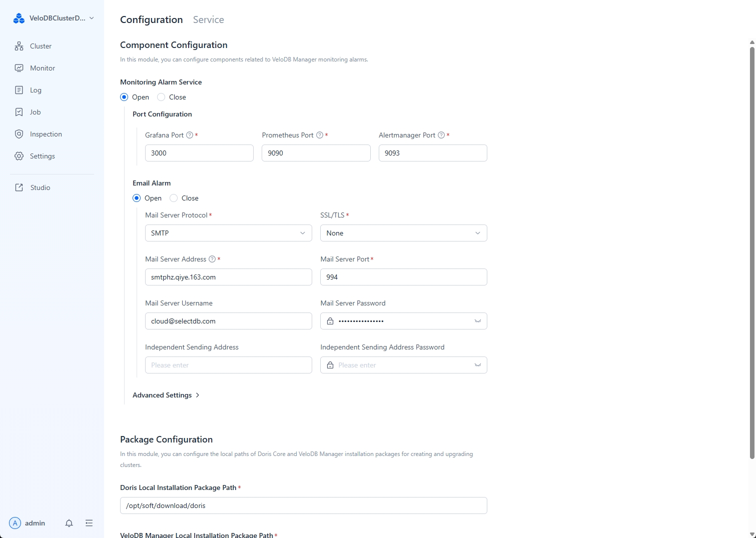The height and width of the screenshot is (538, 756).
Task: Click the Doris Local Installation Package Path field
Action: point(303,505)
